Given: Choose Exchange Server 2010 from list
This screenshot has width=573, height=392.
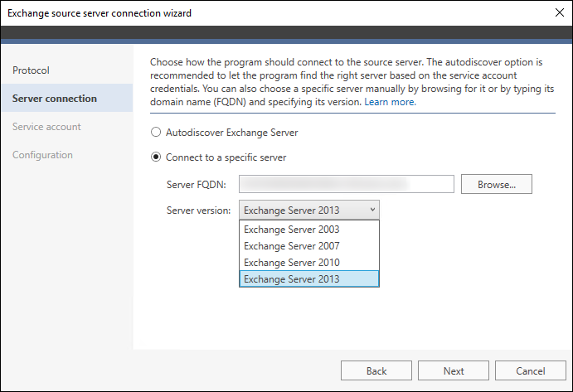Looking at the screenshot, I should [309, 263].
